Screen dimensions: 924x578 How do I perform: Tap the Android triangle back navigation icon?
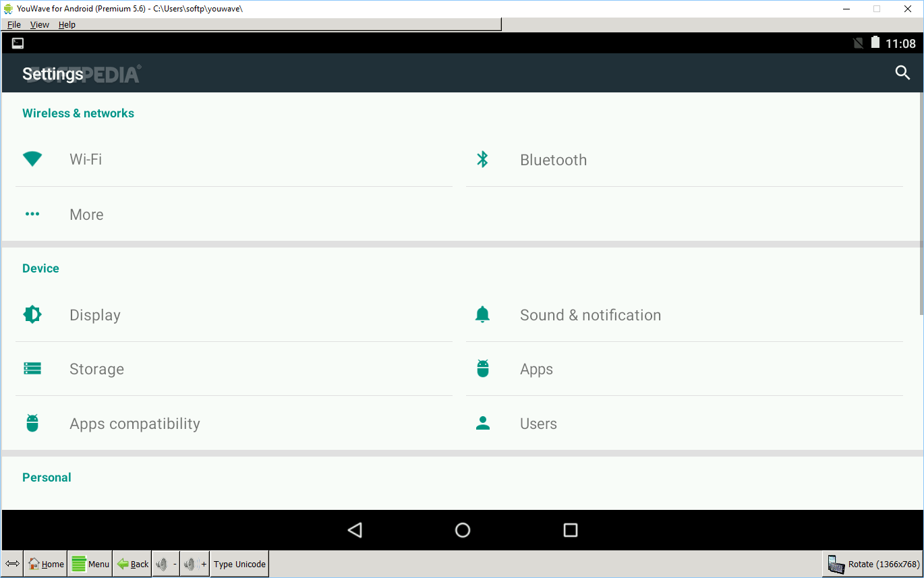pyautogui.click(x=355, y=530)
